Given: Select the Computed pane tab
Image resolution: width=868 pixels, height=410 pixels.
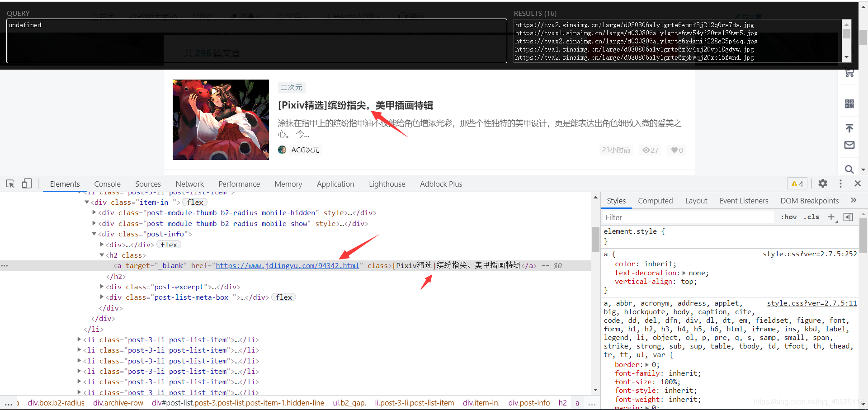Looking at the screenshot, I should (655, 201).
